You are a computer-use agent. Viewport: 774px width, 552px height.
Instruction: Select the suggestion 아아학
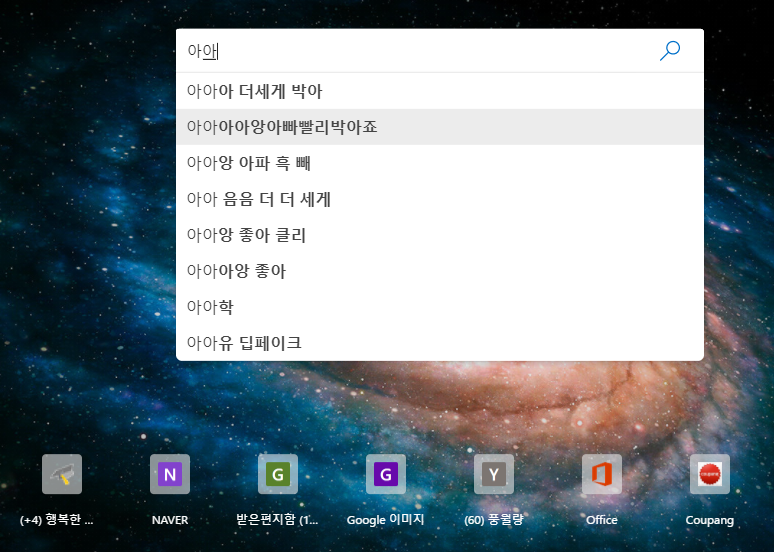coord(440,307)
